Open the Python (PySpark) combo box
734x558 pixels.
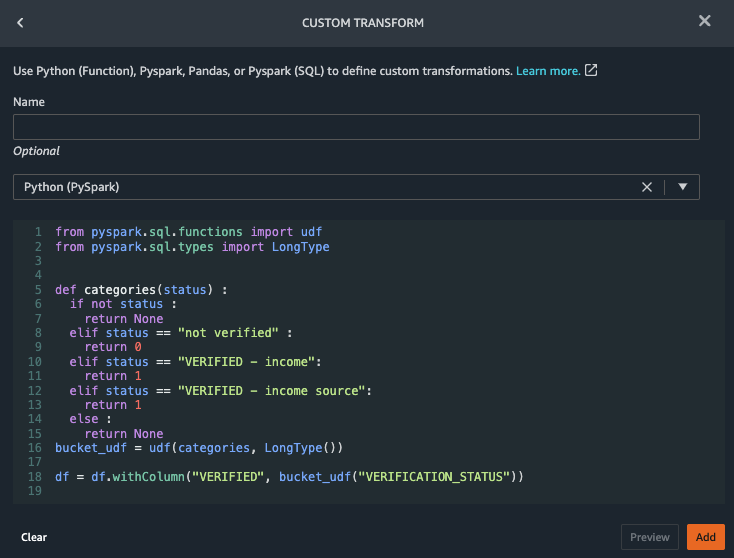pyautogui.click(x=320, y=187)
